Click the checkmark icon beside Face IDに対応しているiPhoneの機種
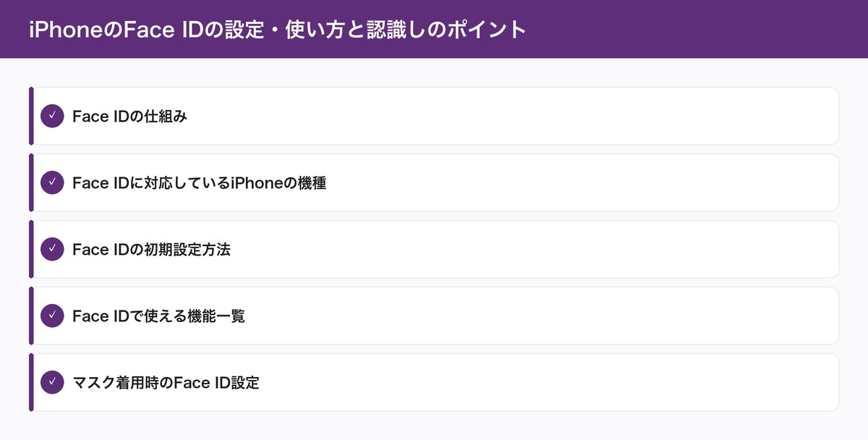This screenshot has width=868, height=440. point(52,182)
